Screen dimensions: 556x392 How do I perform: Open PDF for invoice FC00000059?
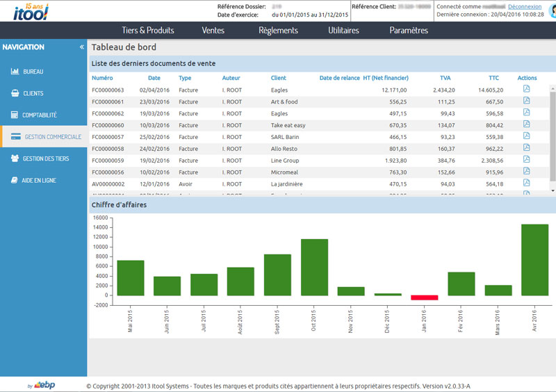point(527,159)
